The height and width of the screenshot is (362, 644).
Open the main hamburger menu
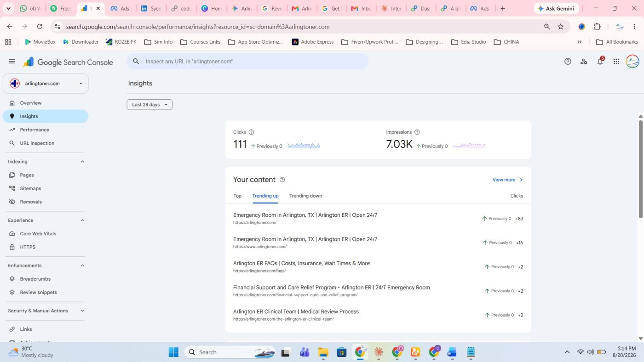12,62
